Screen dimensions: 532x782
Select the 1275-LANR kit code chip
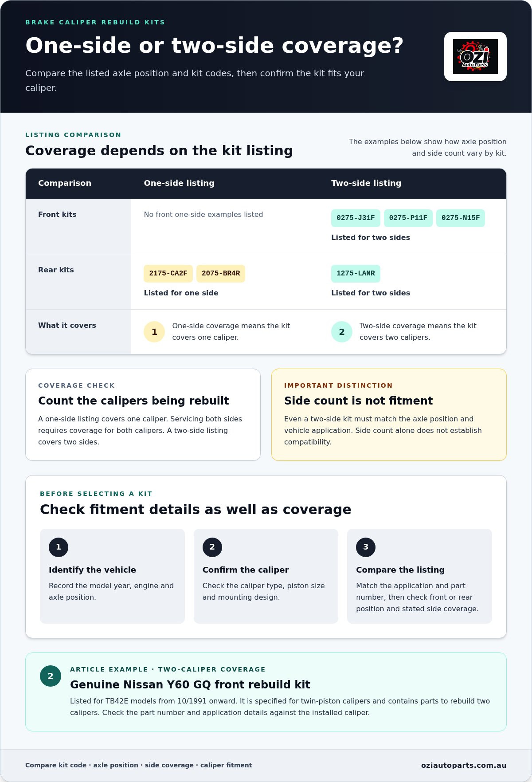[x=356, y=273]
